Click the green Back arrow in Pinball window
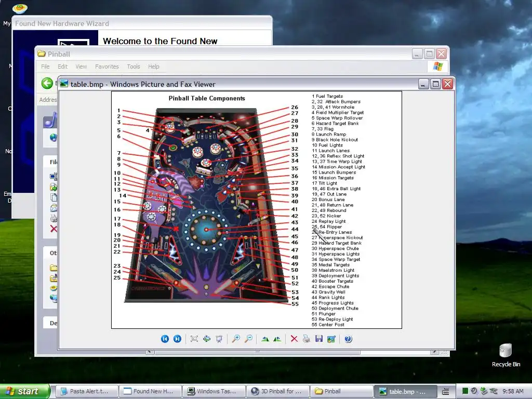 47,83
